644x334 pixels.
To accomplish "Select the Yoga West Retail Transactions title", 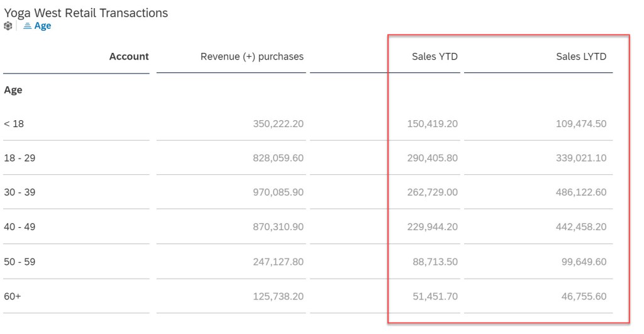I will (86, 13).
